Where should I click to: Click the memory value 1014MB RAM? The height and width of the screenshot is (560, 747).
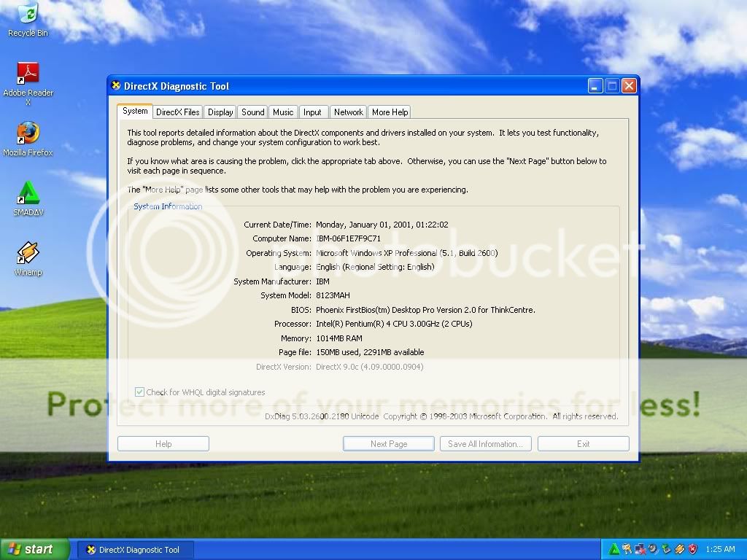[338, 338]
